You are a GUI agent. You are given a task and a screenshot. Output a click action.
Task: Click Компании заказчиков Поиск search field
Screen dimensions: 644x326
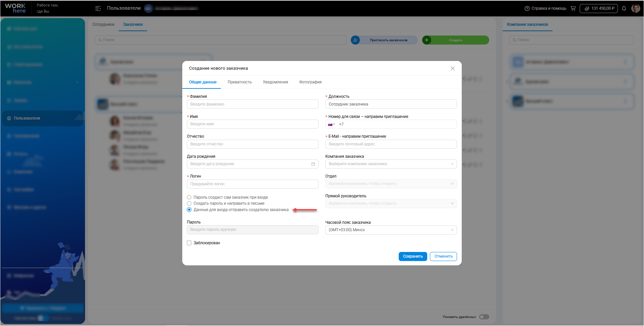572,40
